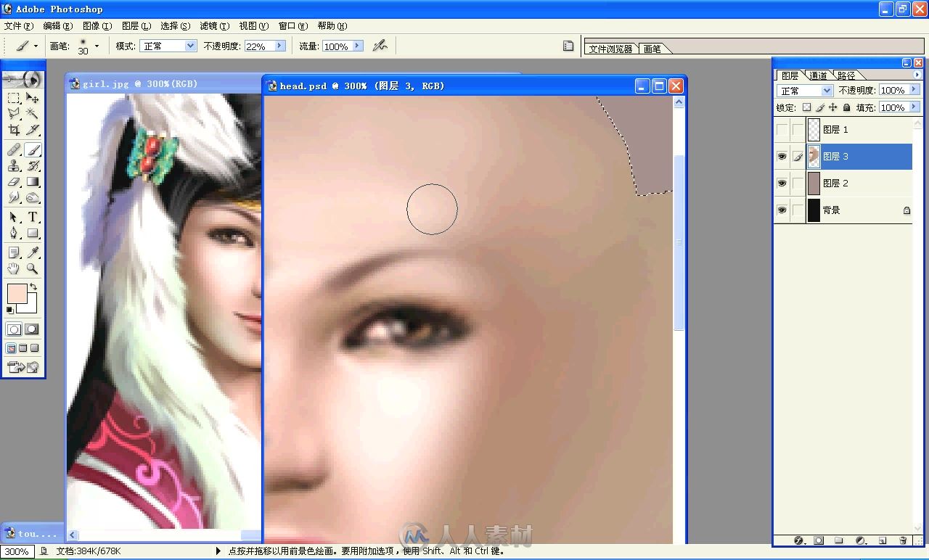Screen dimensions: 929x560
Task: Select the Rectangular Marquee tool
Action: [14, 98]
